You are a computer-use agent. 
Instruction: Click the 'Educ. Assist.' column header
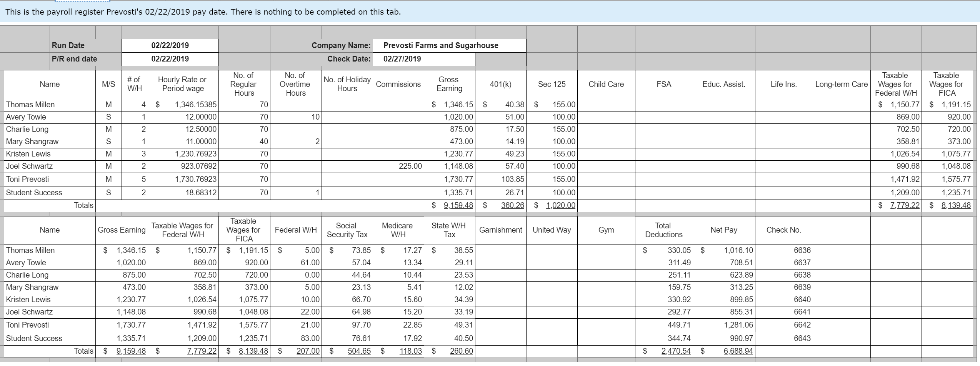[724, 84]
